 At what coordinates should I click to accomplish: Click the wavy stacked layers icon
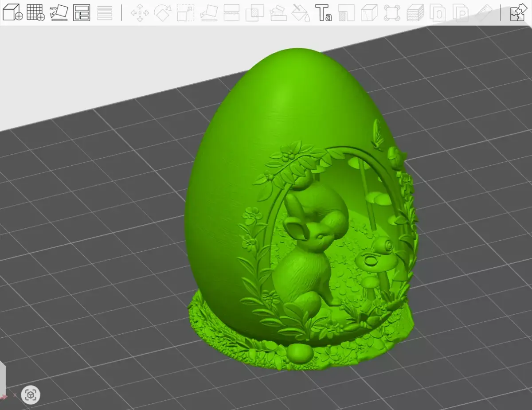click(415, 13)
